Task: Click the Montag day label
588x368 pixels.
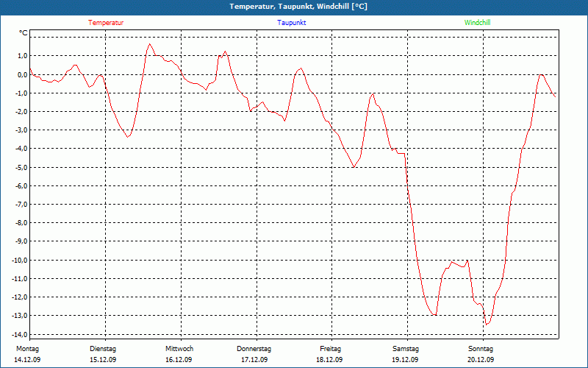Action: [x=27, y=349]
